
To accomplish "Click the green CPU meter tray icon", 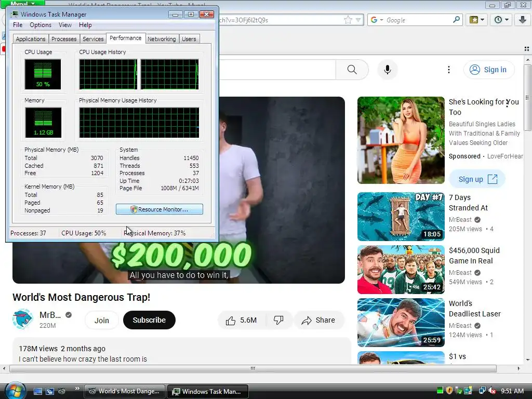I will (440, 391).
